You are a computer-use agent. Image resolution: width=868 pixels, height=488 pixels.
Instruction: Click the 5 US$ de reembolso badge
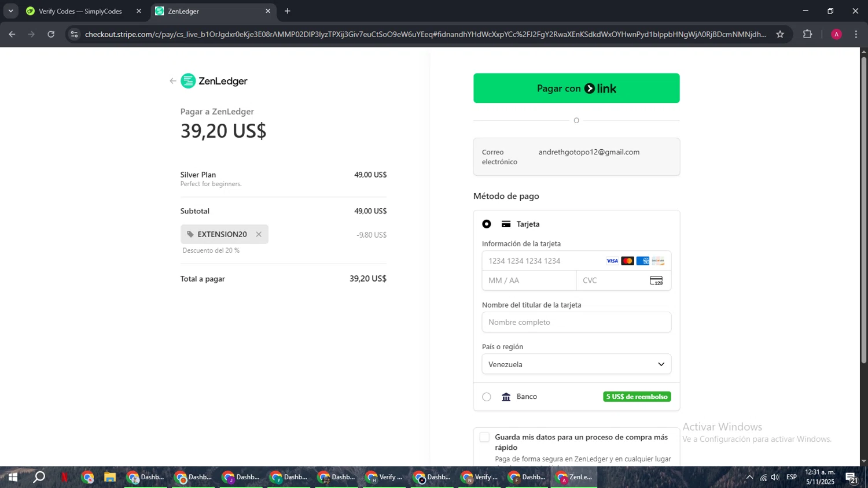point(637,397)
